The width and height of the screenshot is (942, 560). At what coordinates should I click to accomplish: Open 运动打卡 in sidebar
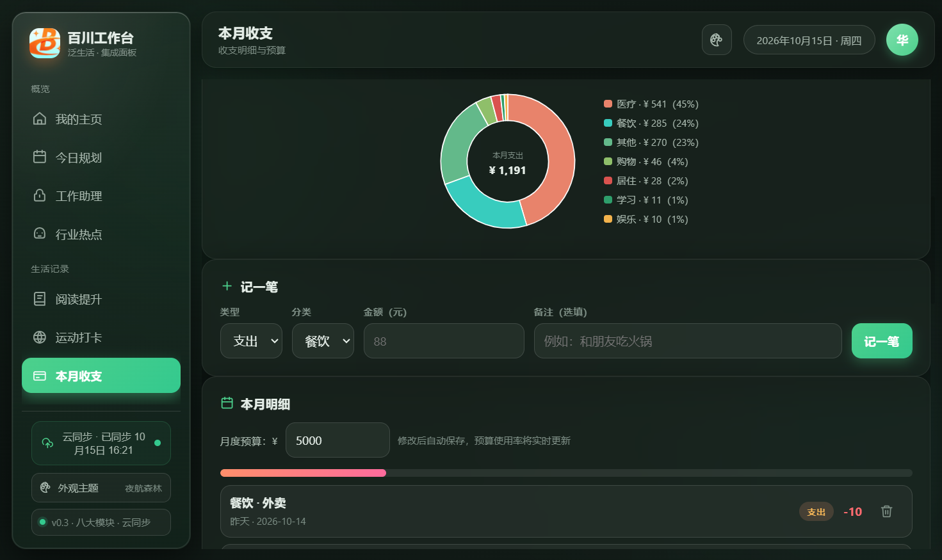pos(101,337)
